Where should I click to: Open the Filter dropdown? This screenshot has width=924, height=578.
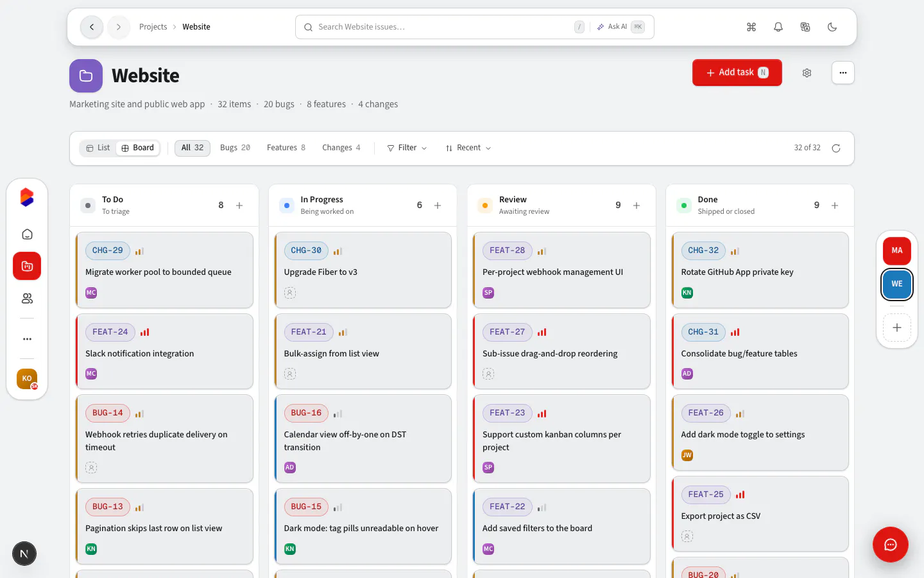point(407,148)
